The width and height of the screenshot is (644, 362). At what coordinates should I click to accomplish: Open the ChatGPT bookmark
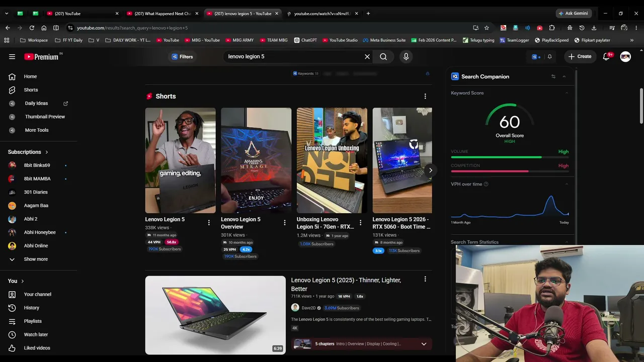point(305,40)
